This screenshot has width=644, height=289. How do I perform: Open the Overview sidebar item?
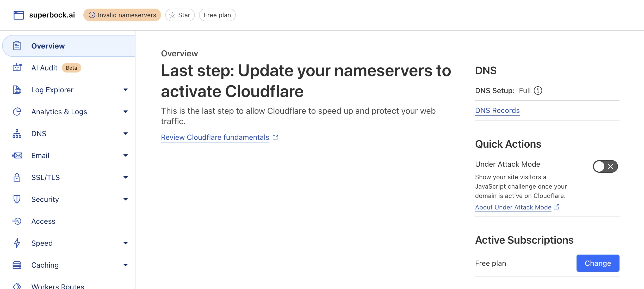[69, 46]
